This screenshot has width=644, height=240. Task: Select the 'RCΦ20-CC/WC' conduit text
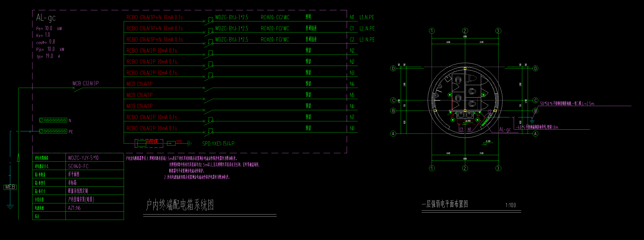click(275, 17)
